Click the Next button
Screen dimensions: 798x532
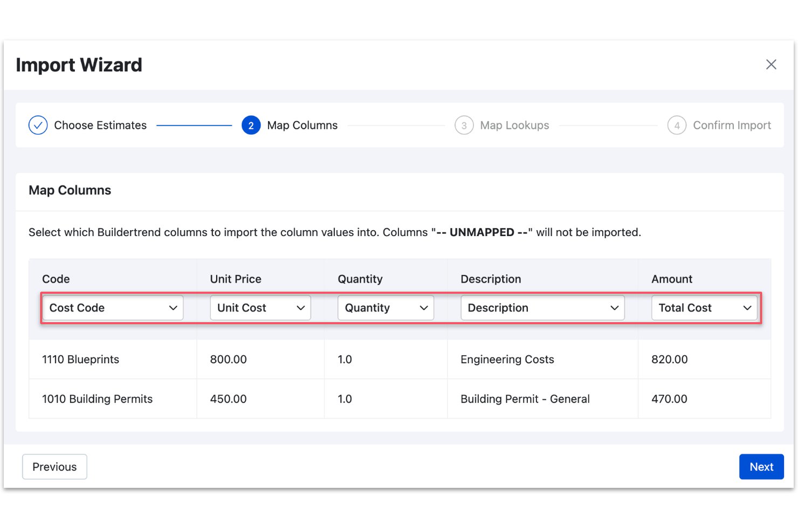(761, 467)
